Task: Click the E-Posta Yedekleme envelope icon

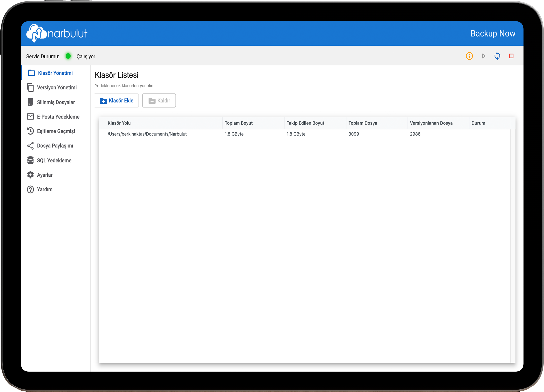Action: click(30, 117)
